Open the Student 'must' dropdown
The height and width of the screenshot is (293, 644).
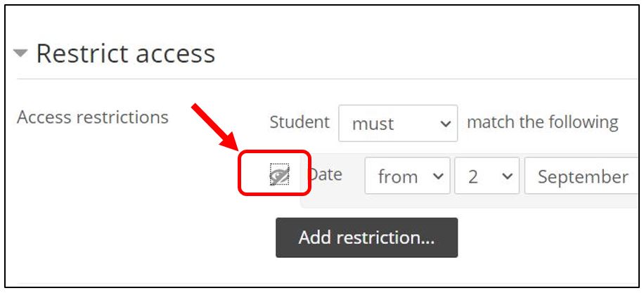click(398, 123)
